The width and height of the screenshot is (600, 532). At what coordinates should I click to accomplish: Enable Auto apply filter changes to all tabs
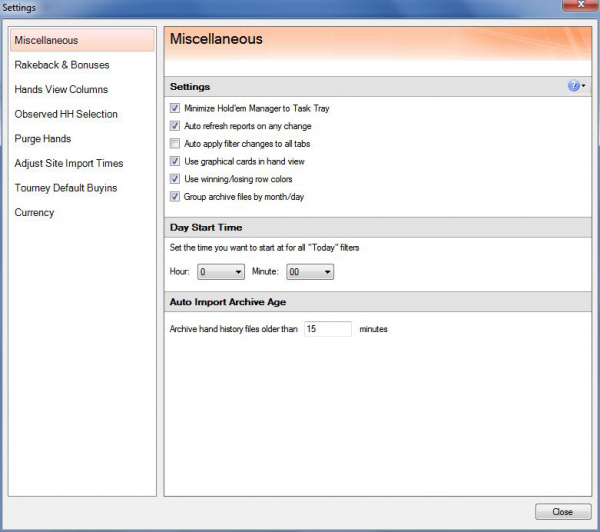175,144
